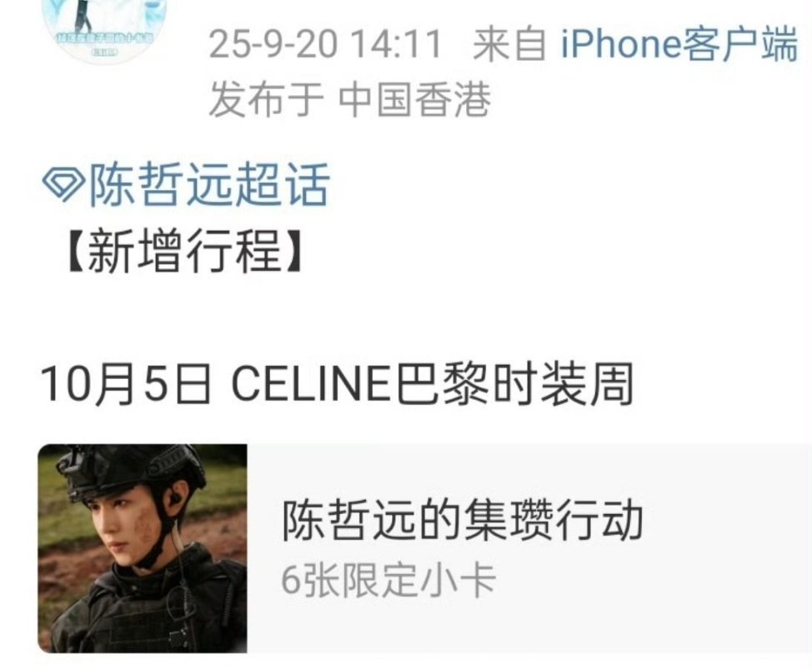Click the 10月5日 date in the post

point(127,384)
